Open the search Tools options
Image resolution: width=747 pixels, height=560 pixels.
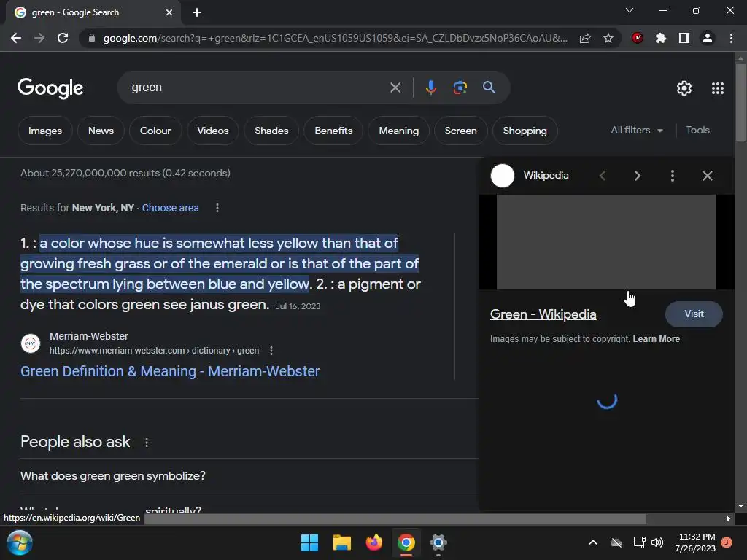point(697,130)
